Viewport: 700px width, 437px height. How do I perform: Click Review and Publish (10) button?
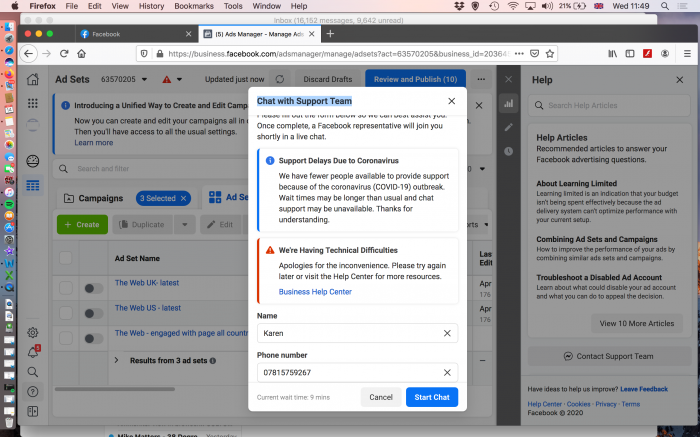tap(415, 79)
